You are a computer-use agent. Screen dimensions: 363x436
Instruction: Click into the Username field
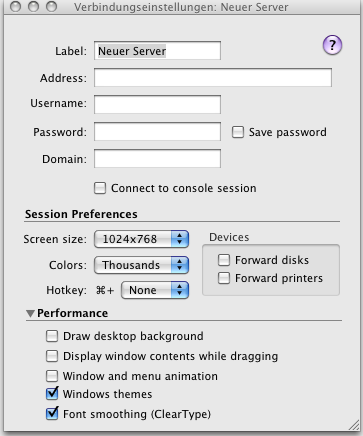(x=157, y=104)
